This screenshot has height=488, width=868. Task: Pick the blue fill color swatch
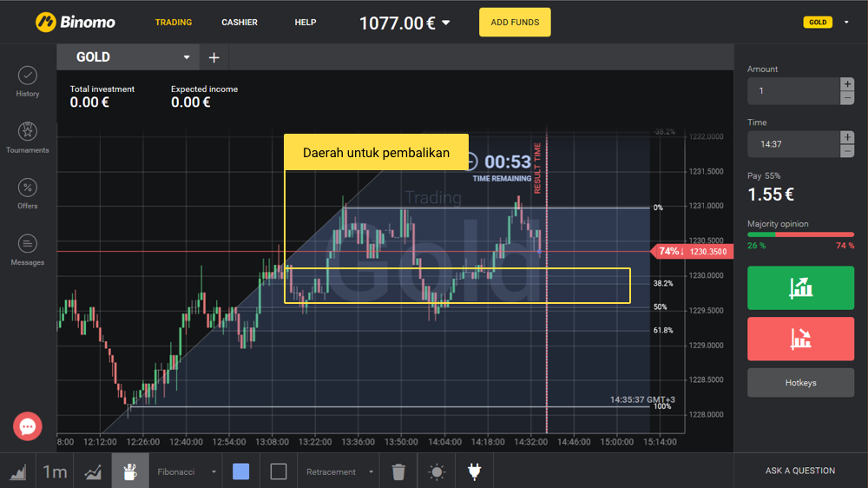click(240, 472)
